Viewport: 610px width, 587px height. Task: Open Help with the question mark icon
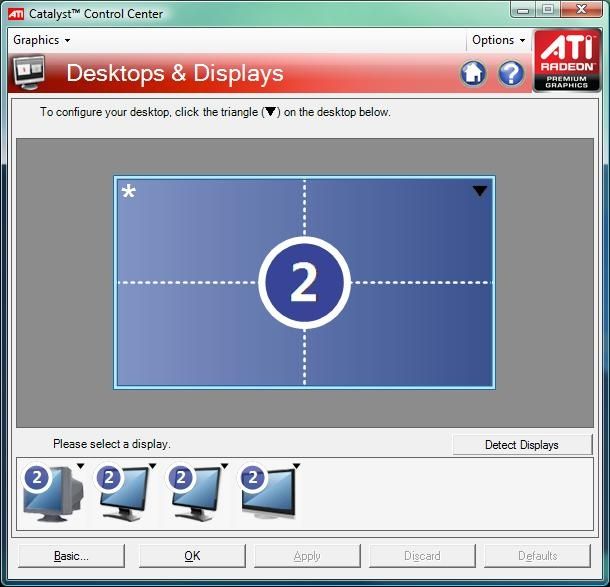[x=511, y=73]
